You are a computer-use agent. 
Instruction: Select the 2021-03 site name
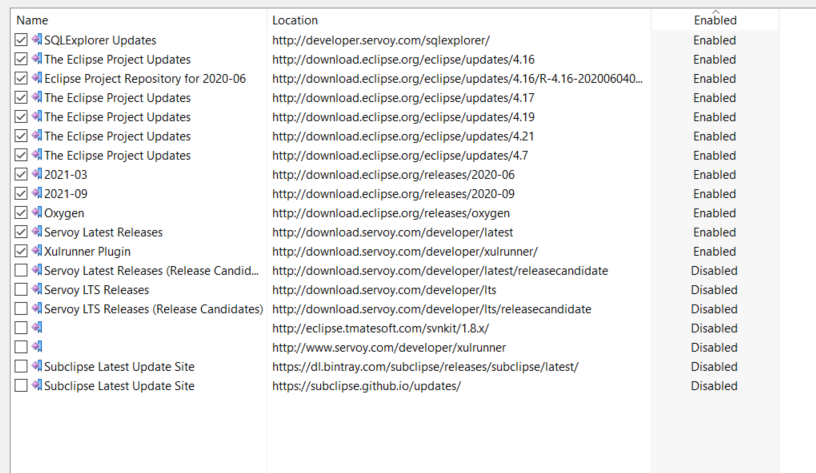pos(66,174)
